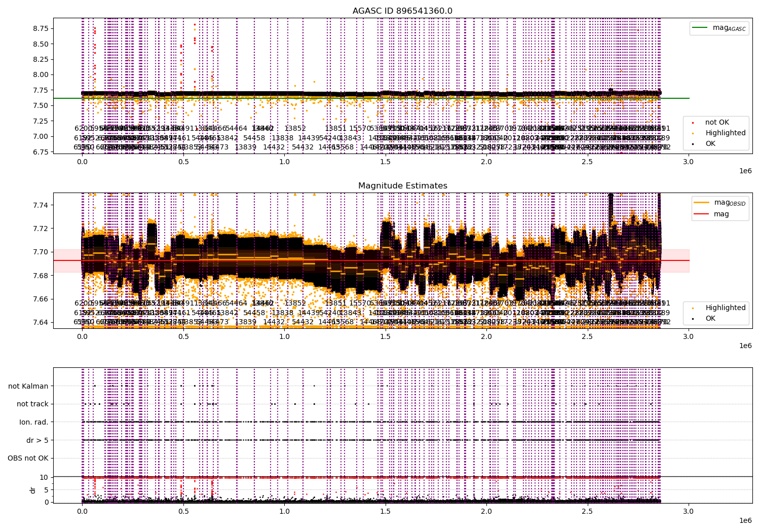
Task: Click the 10 tick on the dr axis
Action: [44, 477]
